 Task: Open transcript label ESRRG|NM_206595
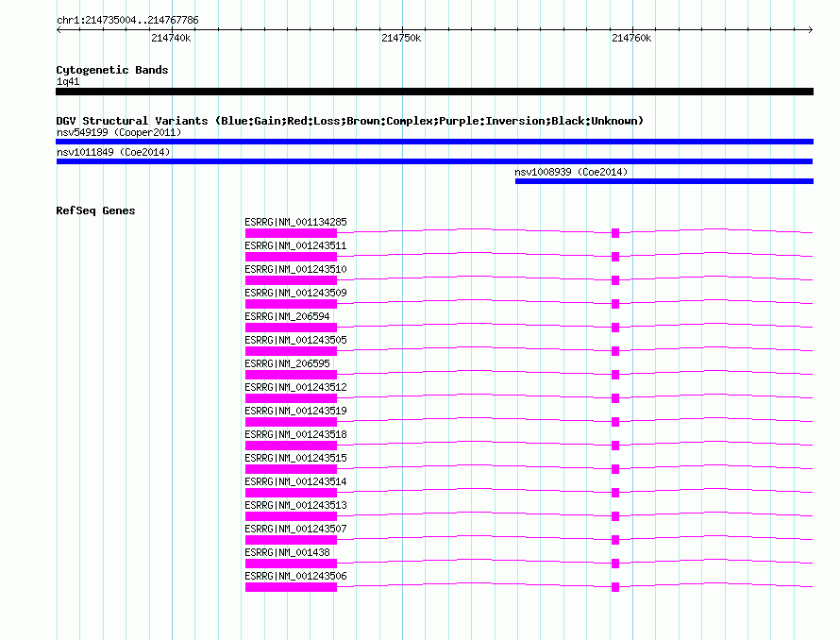pos(287,363)
